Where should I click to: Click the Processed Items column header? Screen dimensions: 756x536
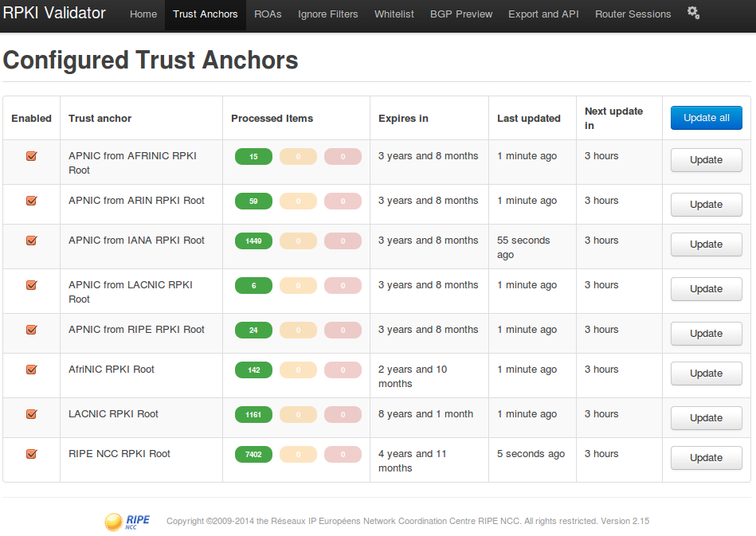coord(272,119)
